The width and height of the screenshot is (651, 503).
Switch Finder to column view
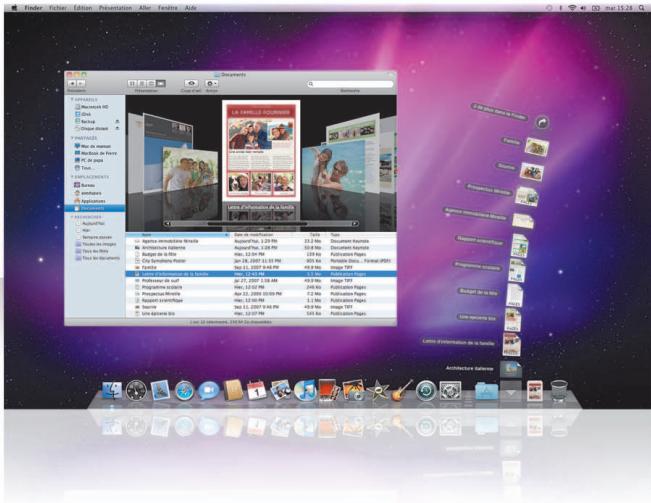pos(151,83)
